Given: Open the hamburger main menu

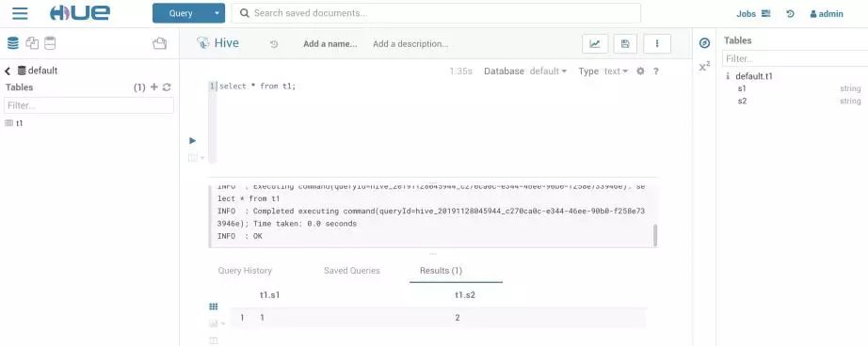Looking at the screenshot, I should (20, 14).
